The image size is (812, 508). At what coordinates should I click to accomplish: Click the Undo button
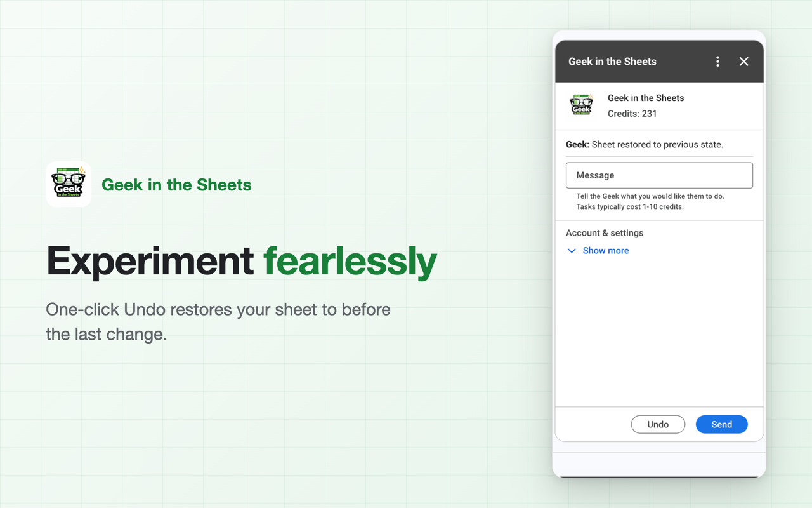(x=658, y=424)
